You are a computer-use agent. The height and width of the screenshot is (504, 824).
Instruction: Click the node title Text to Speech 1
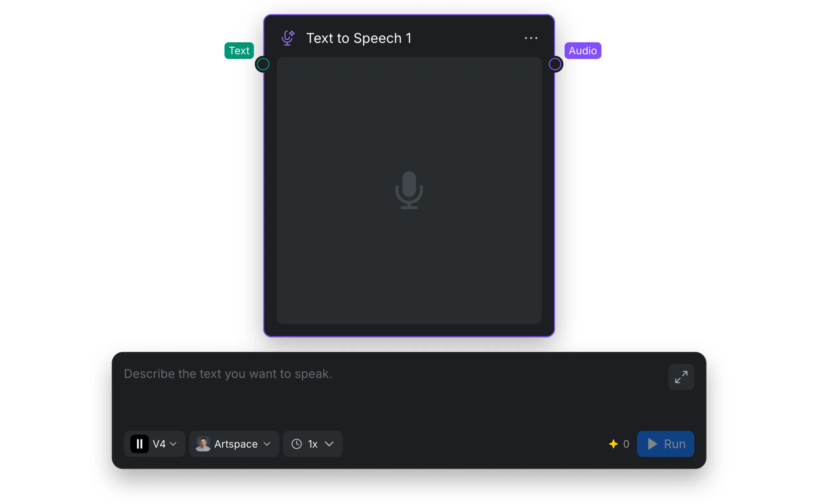[359, 38]
